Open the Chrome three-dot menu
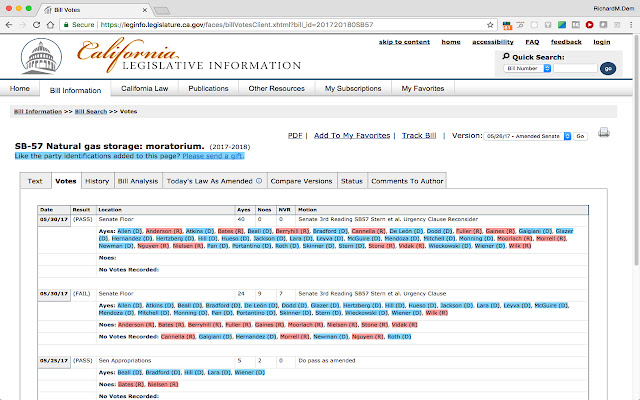Viewport: 640px width, 400px height. [631, 25]
